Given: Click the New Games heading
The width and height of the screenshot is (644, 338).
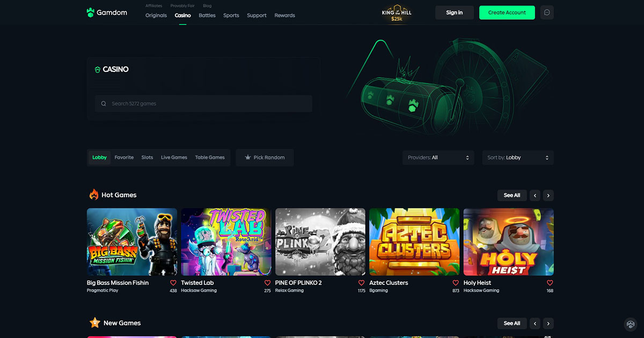Looking at the screenshot, I should point(122,323).
